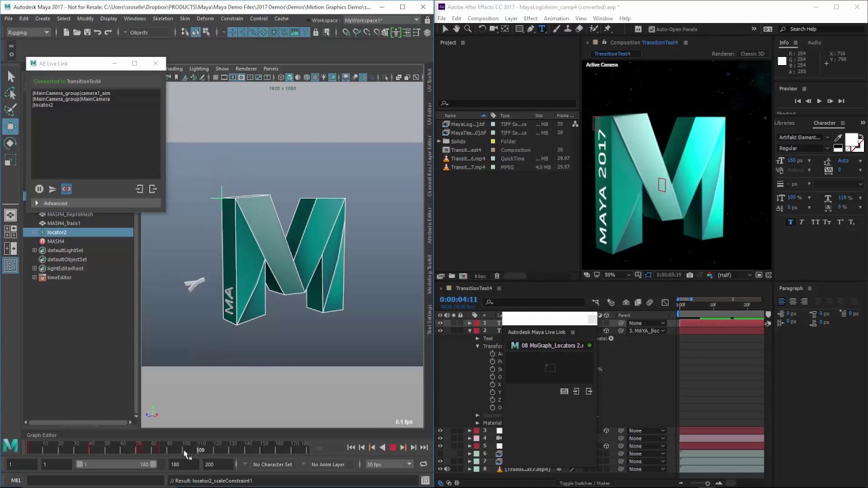Click Toggle Switches / Modes button

(x=585, y=483)
